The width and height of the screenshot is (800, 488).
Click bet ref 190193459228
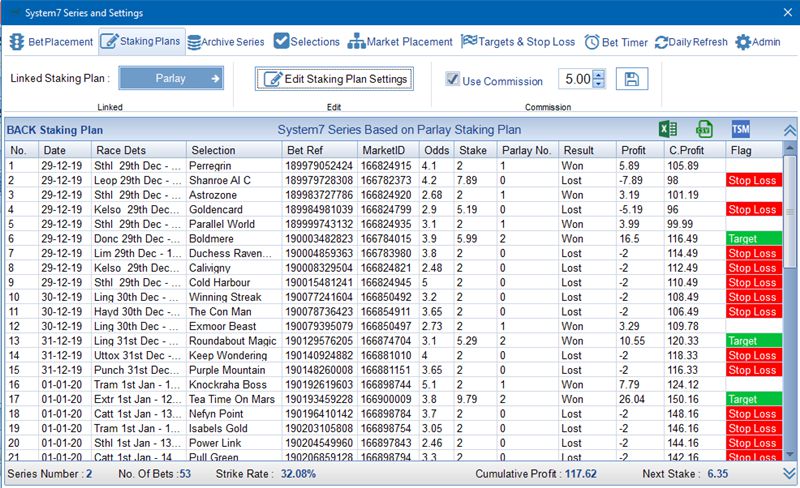[319, 399]
